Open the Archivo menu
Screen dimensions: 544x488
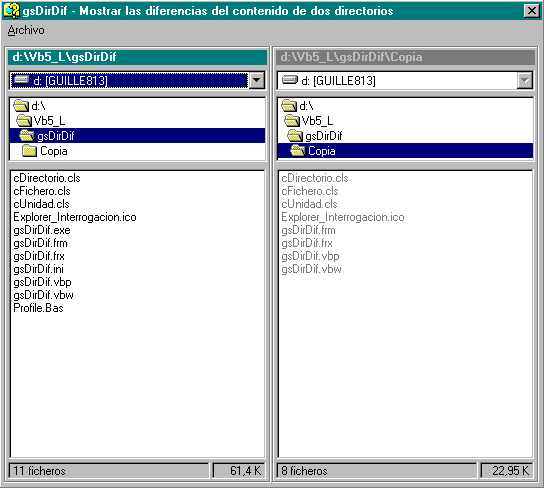coord(26,30)
